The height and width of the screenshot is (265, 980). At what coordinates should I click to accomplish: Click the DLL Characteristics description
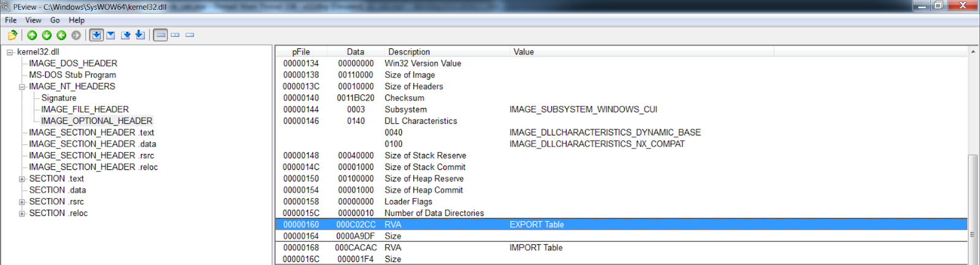tap(421, 121)
